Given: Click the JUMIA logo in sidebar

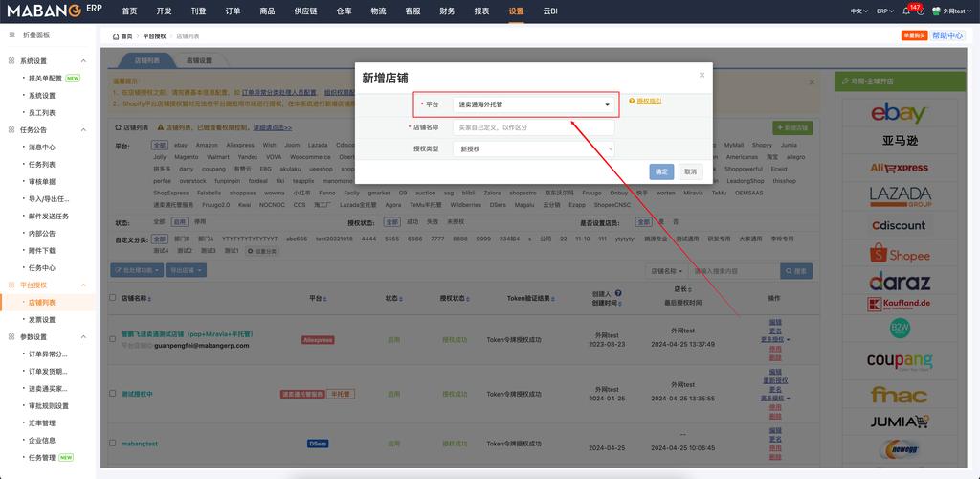Looking at the screenshot, I should pyautogui.click(x=899, y=422).
